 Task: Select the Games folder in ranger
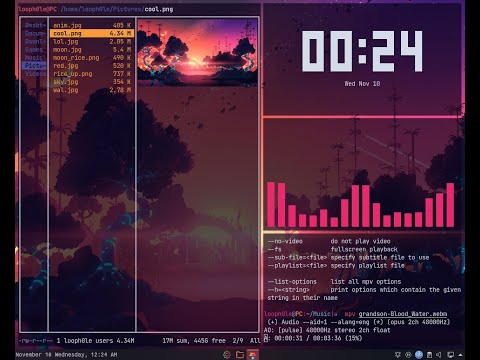(x=34, y=50)
